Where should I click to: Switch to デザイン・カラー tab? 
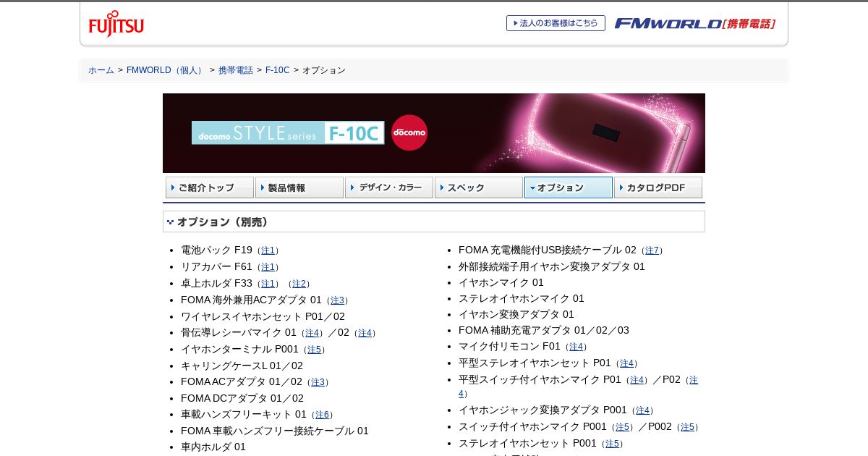click(389, 187)
